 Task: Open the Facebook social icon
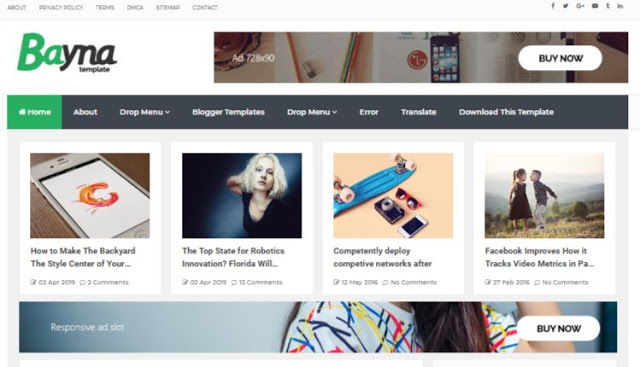point(553,6)
